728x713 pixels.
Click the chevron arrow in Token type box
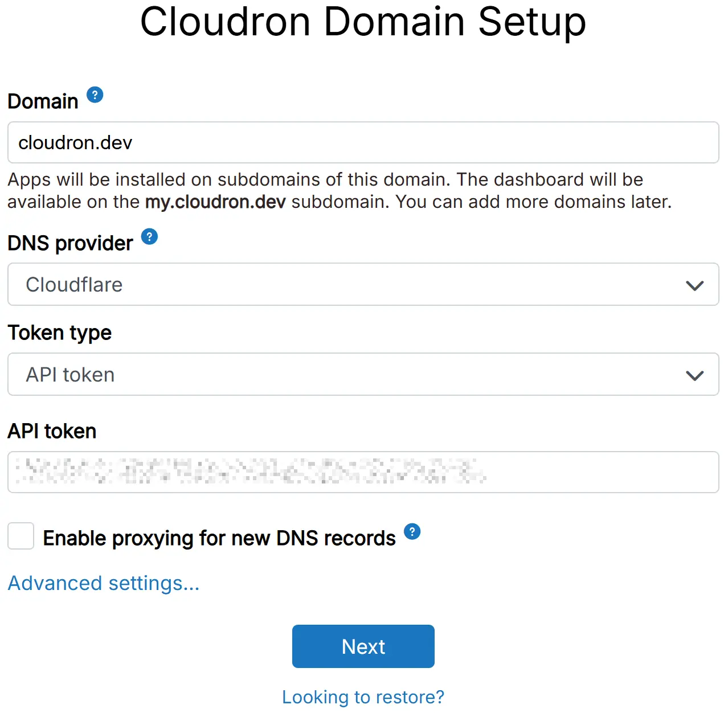(694, 375)
